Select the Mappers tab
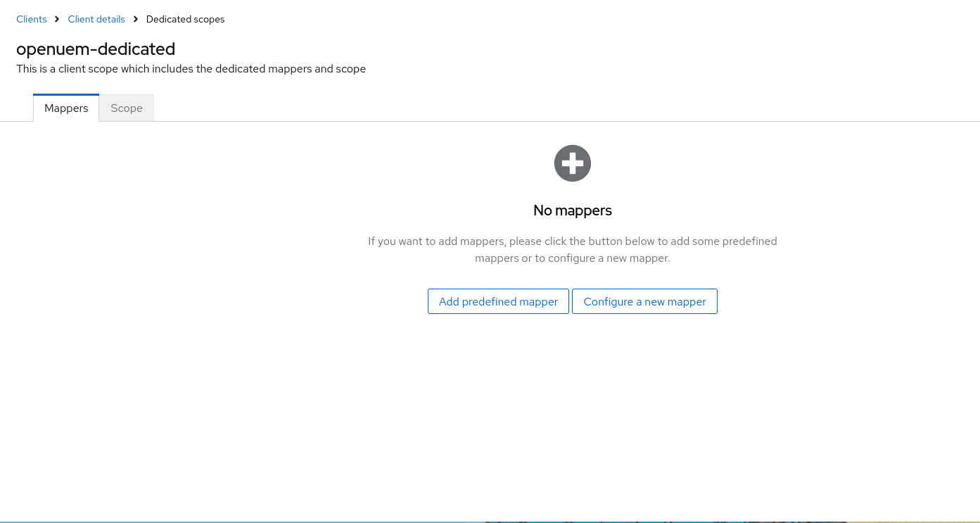The width and height of the screenshot is (980, 523). 66,108
